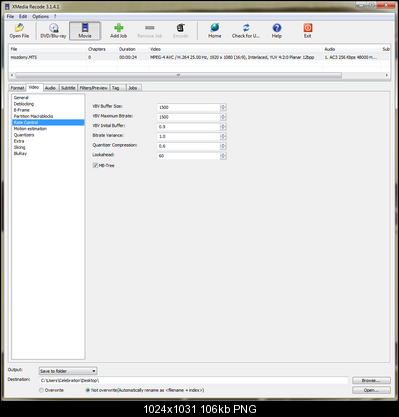Viewport: 399px width, 417px height.
Task: Switch to the Format tab
Action: tap(17, 88)
